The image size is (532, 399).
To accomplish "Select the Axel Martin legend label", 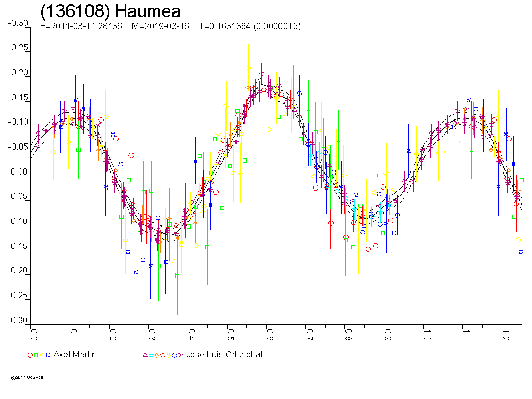I will click(x=75, y=355).
